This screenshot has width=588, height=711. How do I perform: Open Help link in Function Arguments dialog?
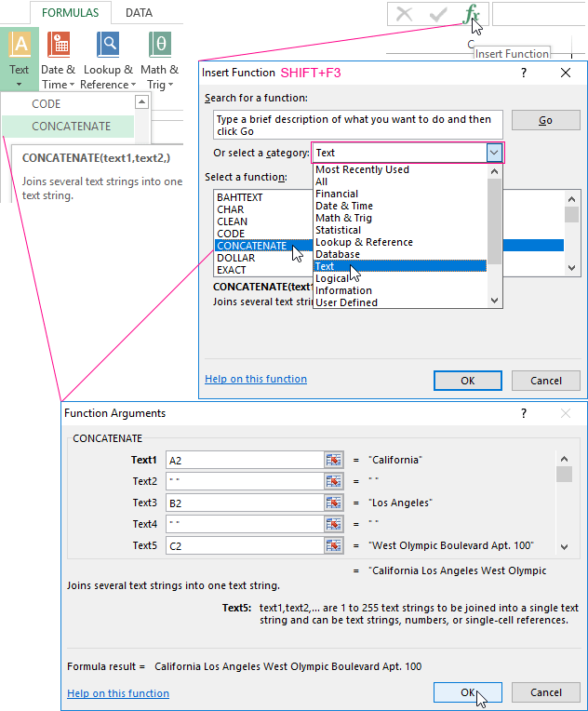coord(118,693)
